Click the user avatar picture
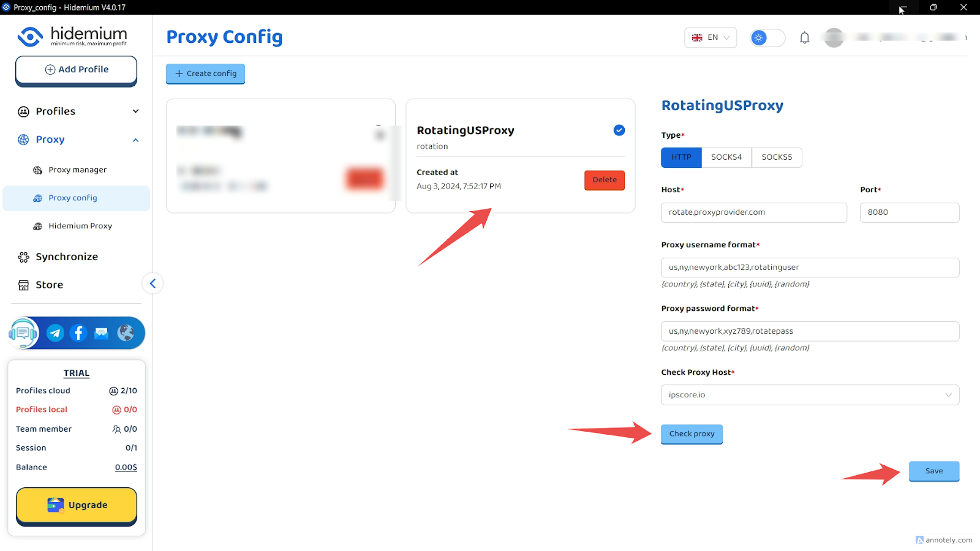980x551 pixels. click(834, 38)
